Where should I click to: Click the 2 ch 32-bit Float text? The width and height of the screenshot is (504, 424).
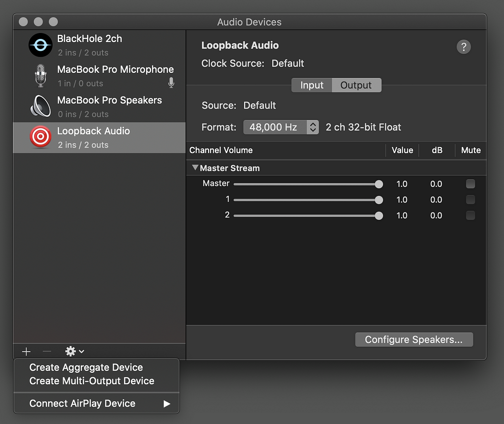[x=363, y=127]
